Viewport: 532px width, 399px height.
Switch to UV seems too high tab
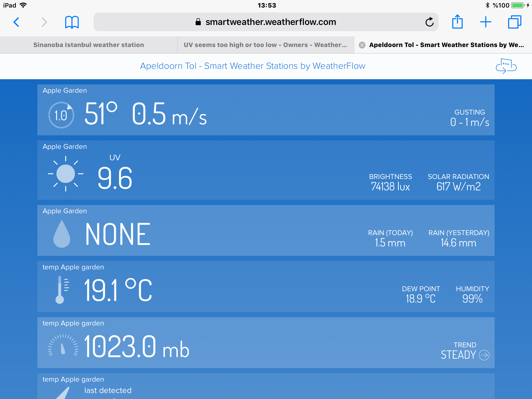point(266,45)
